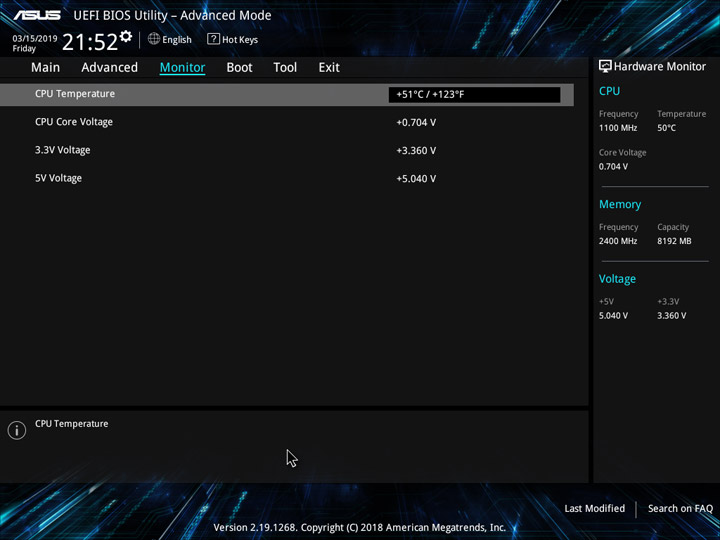
Task: Click the info circle icon at the bottom
Action: pyautogui.click(x=17, y=430)
